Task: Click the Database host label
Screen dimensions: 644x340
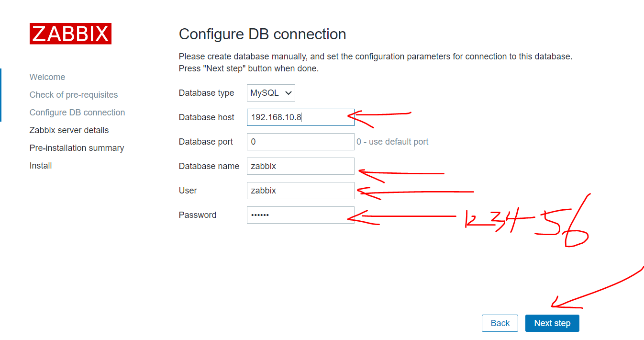Action: coord(206,117)
